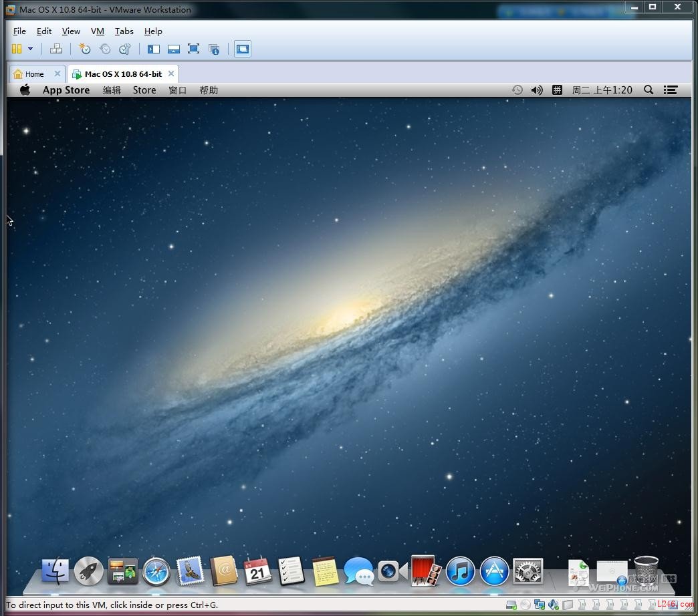The image size is (698, 616).
Task: Send Ctrl+Alt+Del using the toolbar icon
Action: coord(56,49)
